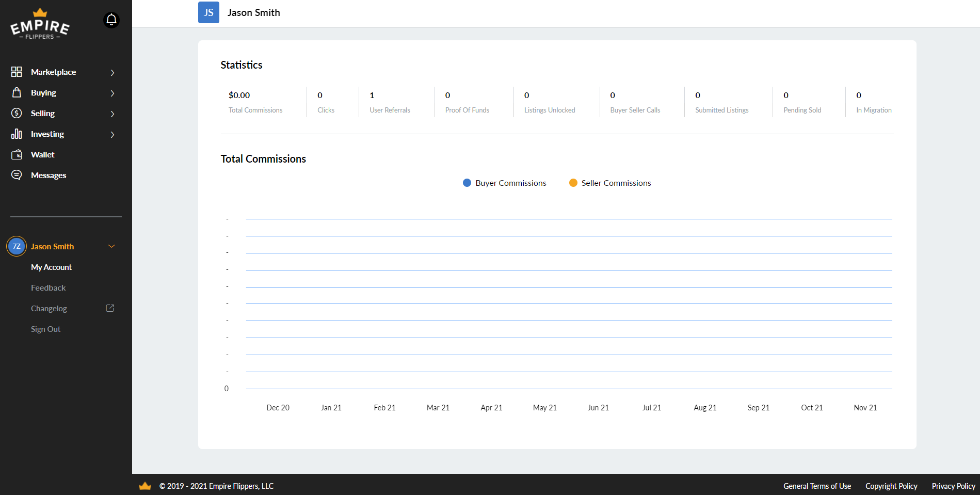Click the Pending Sold statistic

(x=802, y=102)
